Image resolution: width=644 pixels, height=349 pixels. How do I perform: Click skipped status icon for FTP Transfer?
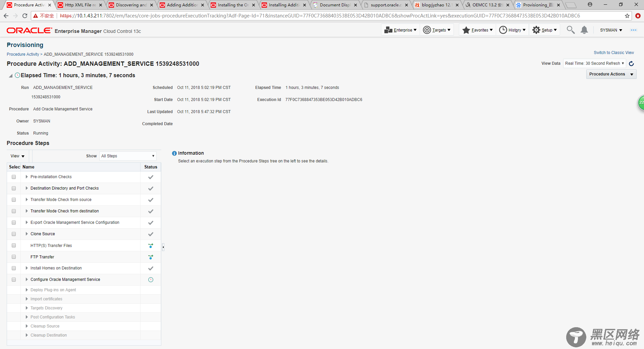pos(151,257)
